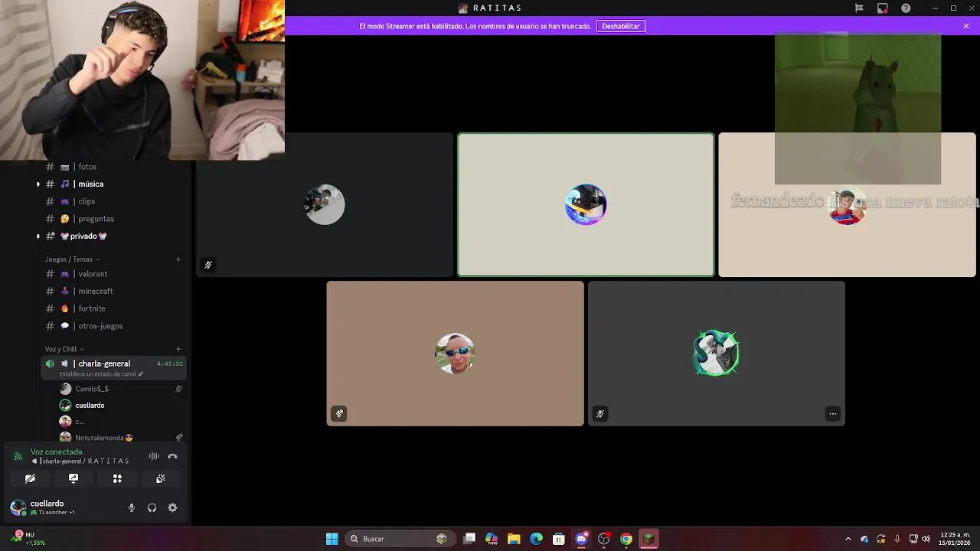Open the Discord help icon

(x=906, y=8)
